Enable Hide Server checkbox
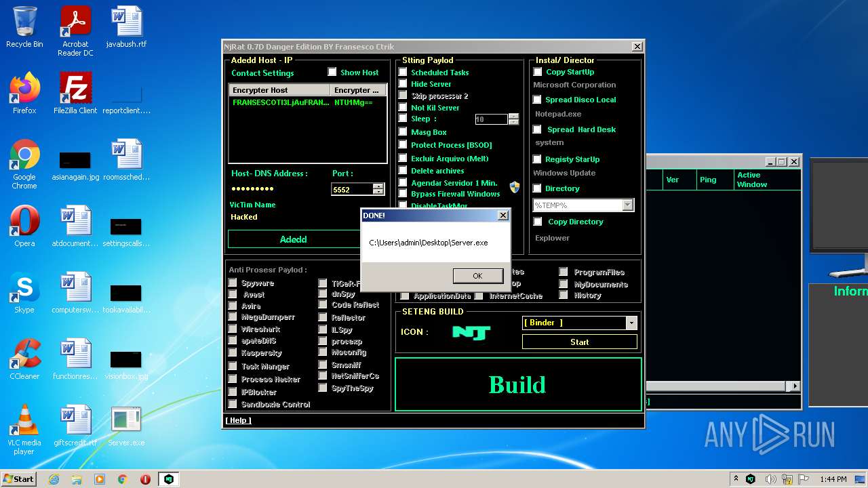The image size is (868, 488). (403, 83)
